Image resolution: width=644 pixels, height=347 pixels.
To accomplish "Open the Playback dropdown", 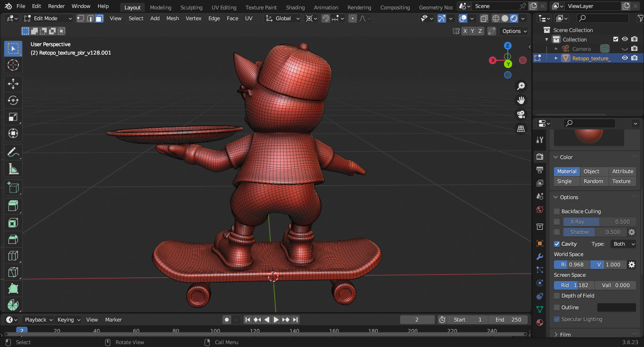I will click(x=38, y=320).
